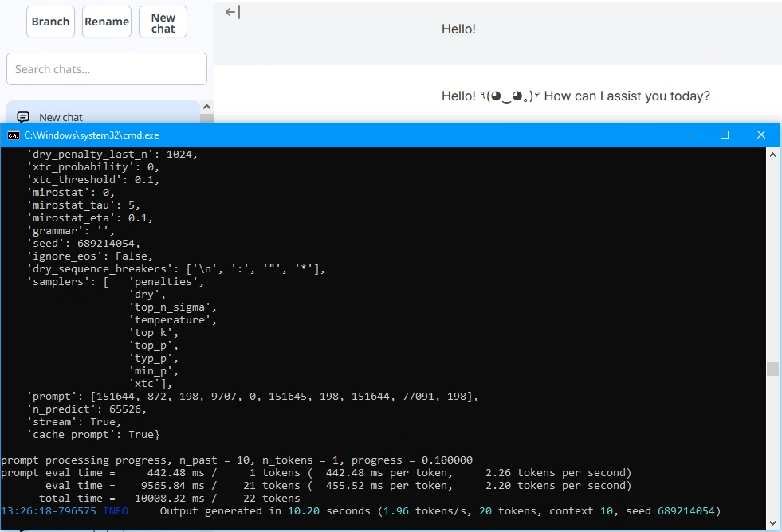Image resolution: width=782 pixels, height=532 pixels.
Task: Click the user message 'Hello!'
Action: [x=458, y=29]
